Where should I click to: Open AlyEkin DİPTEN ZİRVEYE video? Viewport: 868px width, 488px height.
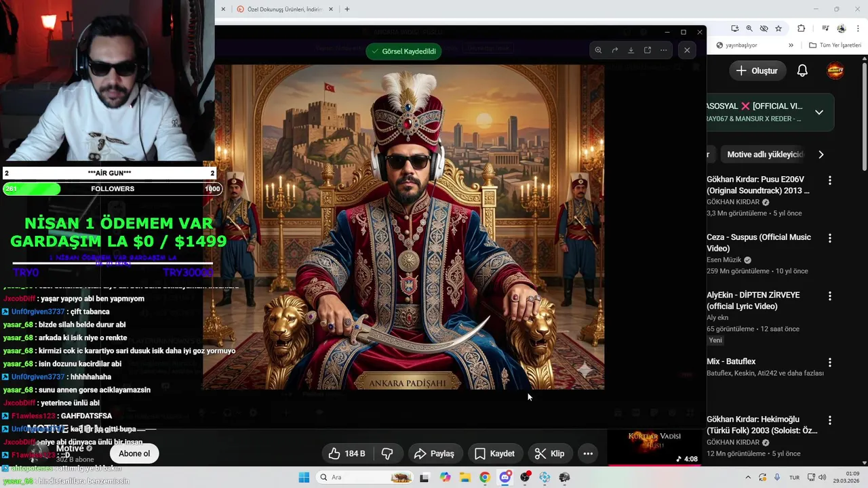[753, 300]
